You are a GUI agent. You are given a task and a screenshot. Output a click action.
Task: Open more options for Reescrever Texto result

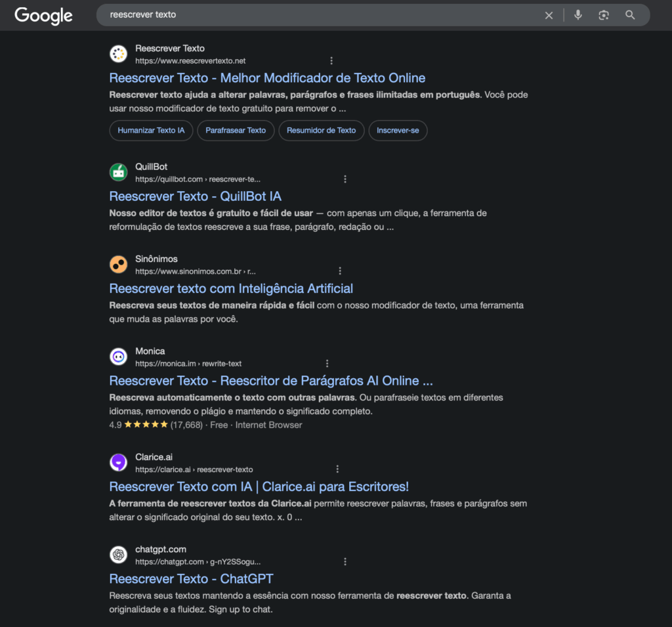coord(331,61)
